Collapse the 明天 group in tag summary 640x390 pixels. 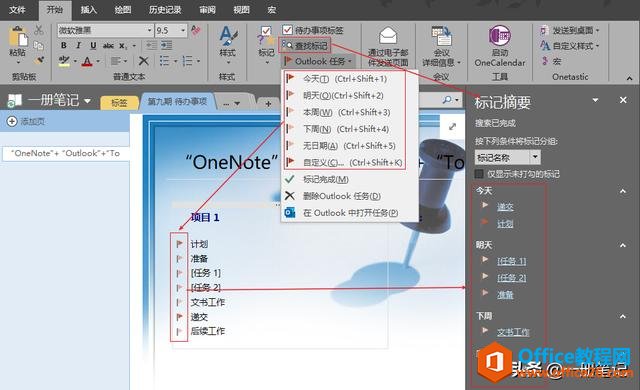pyautogui.click(x=623, y=245)
